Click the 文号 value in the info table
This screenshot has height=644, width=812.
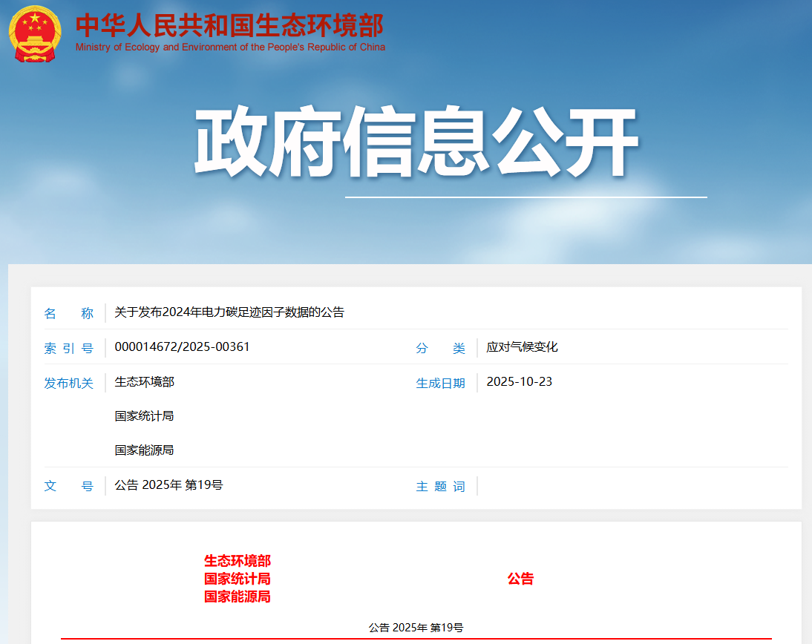[168, 485]
